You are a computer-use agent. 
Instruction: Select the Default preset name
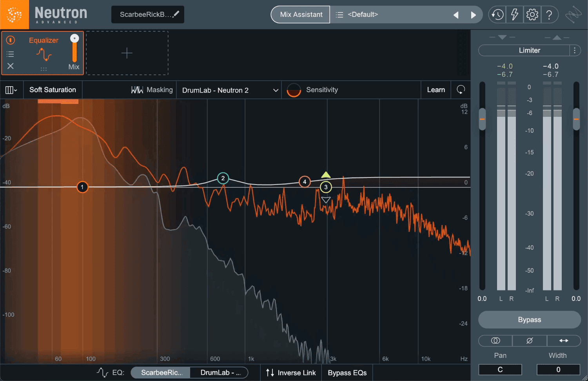coord(363,15)
